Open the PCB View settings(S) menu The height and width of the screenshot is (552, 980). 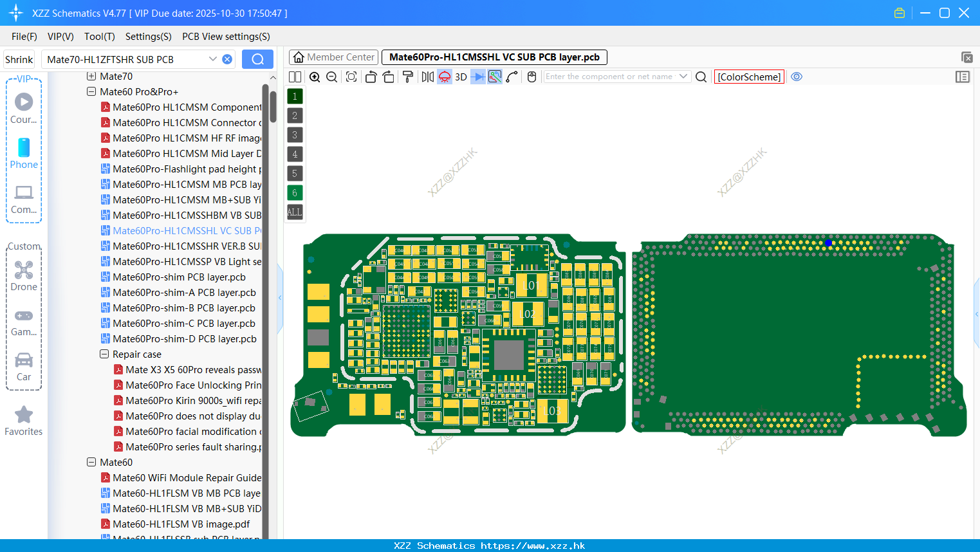coord(226,37)
